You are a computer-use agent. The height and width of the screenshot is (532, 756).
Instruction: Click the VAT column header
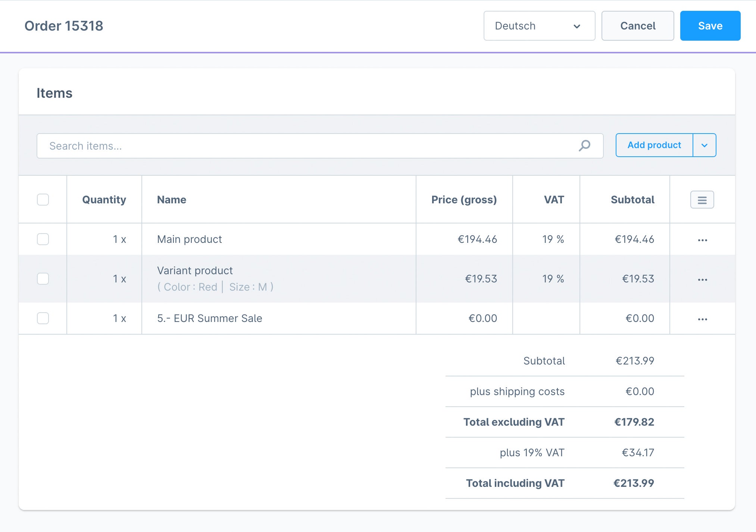(x=554, y=200)
